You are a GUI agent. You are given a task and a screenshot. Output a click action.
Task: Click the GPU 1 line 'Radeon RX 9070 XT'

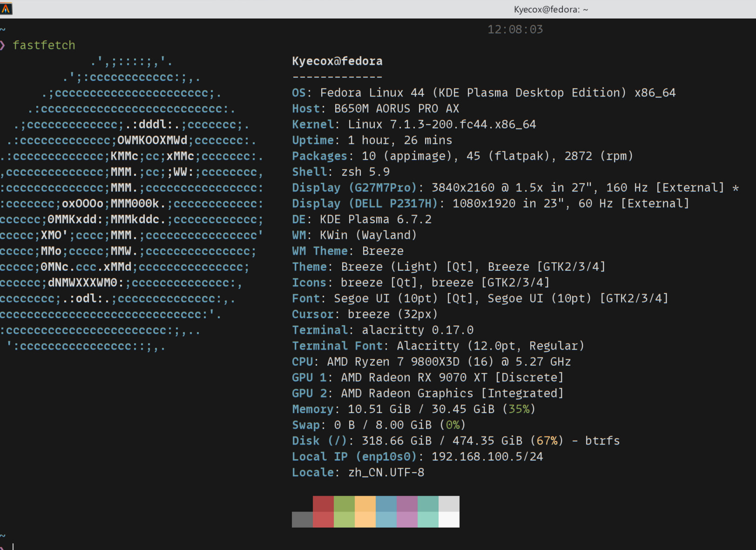[428, 377]
